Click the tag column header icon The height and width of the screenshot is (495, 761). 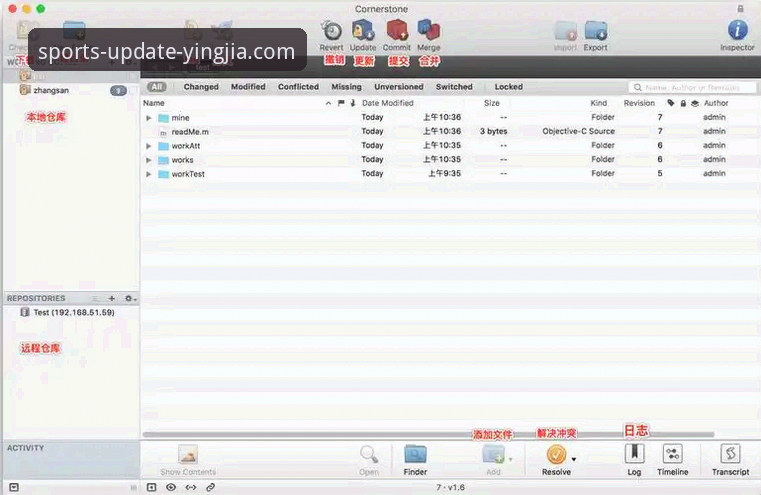click(671, 103)
